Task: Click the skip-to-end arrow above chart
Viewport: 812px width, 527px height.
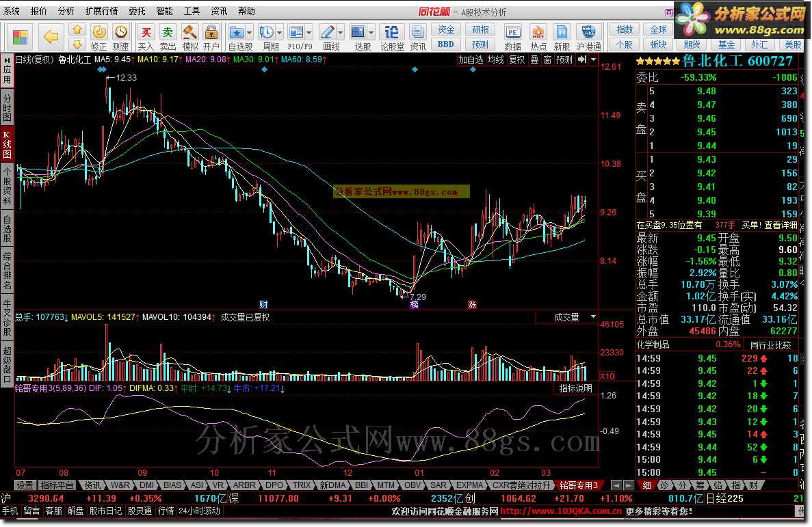Action: click(x=582, y=59)
